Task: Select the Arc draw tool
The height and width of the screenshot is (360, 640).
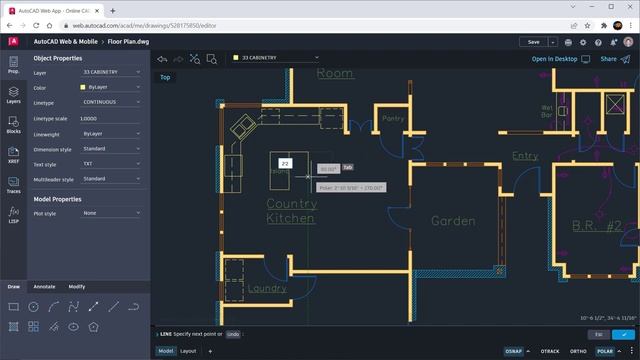Action: point(53,307)
